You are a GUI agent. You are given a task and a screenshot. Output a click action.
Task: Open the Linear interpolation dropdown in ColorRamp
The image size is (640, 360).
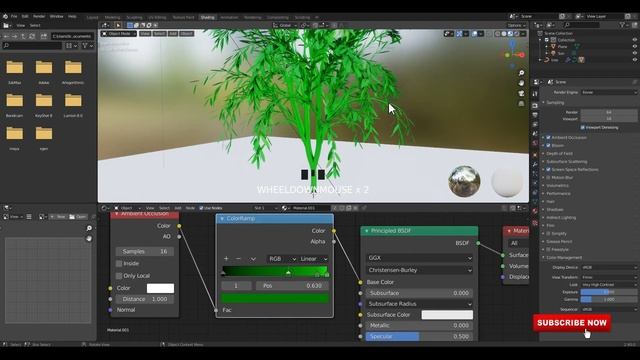click(x=313, y=259)
